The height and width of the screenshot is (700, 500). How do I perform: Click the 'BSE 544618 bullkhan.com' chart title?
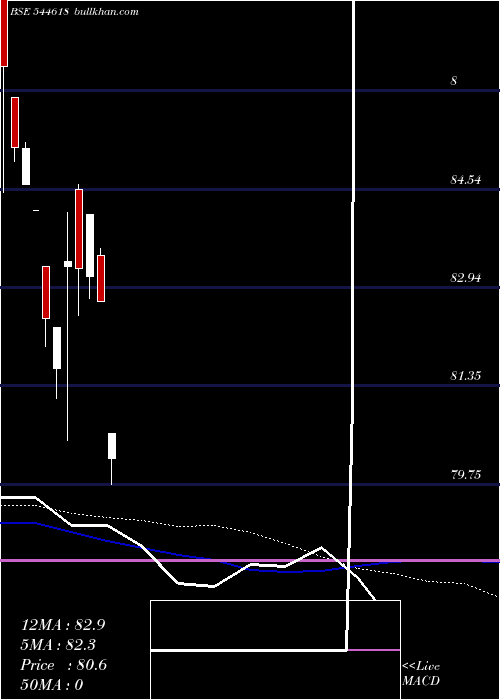(x=74, y=12)
